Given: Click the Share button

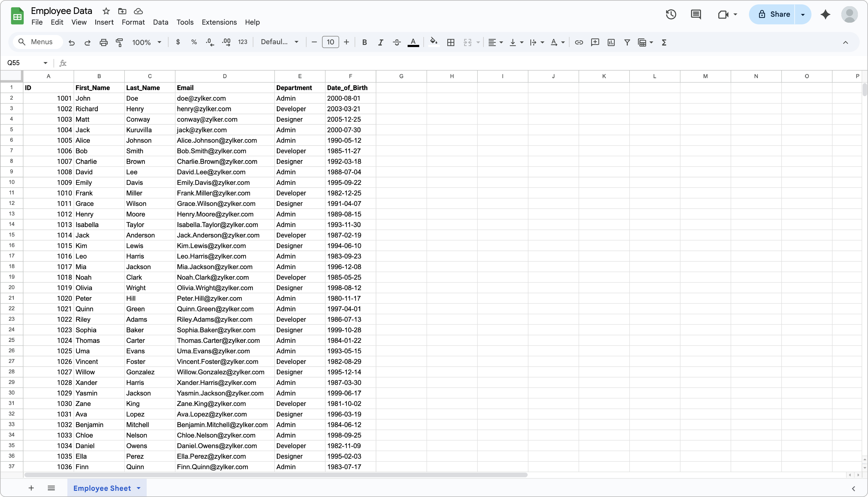Looking at the screenshot, I should (774, 14).
